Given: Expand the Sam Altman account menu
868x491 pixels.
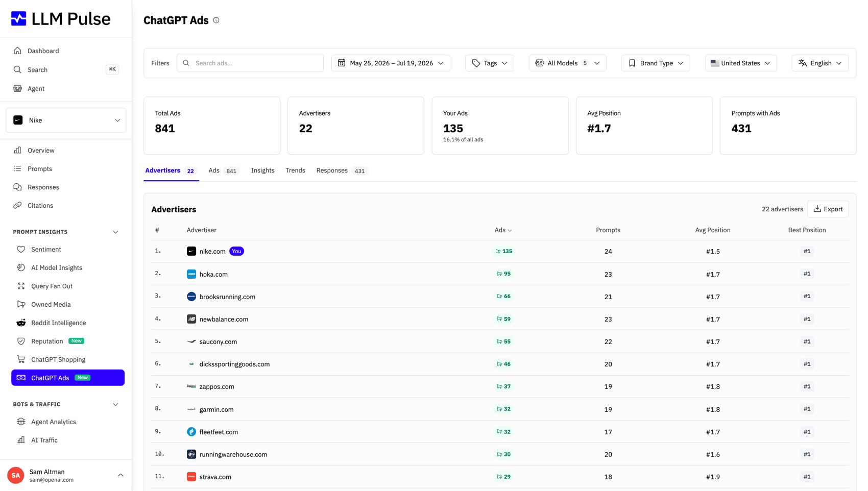Looking at the screenshot, I should [x=120, y=475].
